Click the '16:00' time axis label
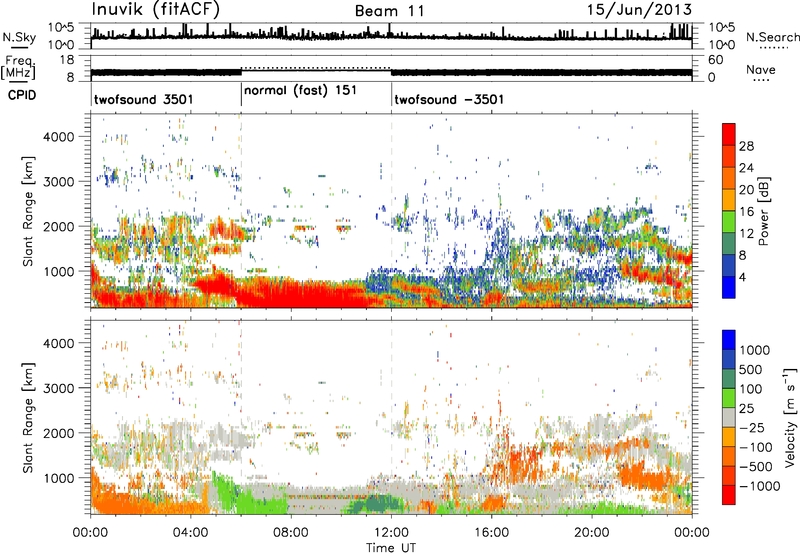 tap(491, 533)
